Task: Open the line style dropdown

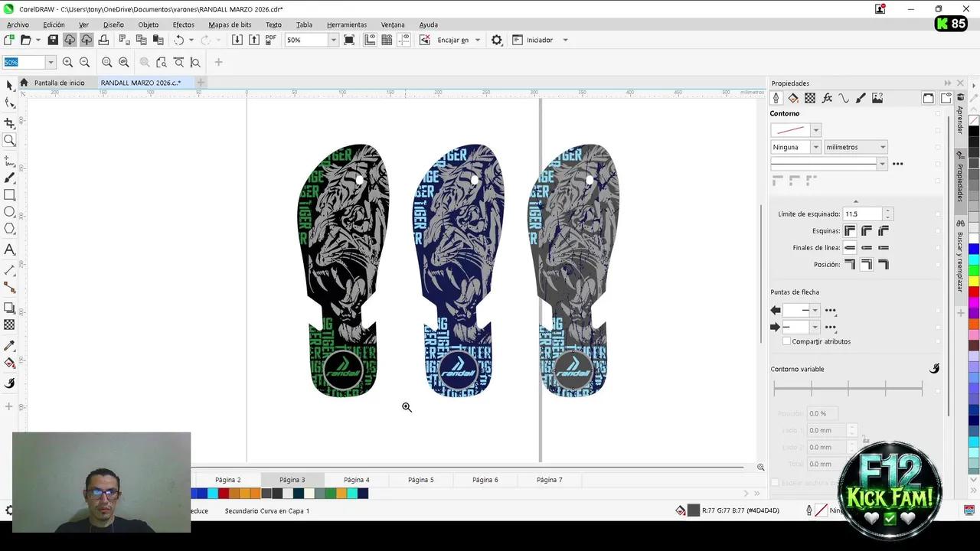Action: (882, 164)
